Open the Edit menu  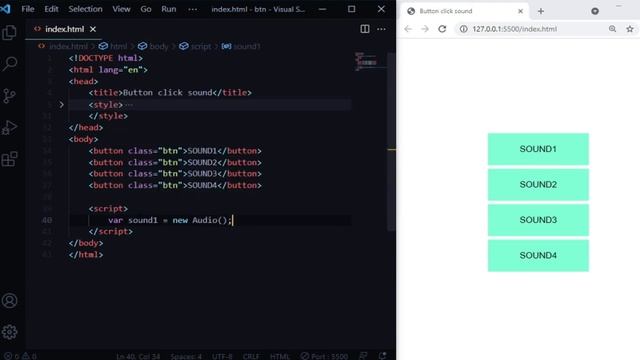51,9
